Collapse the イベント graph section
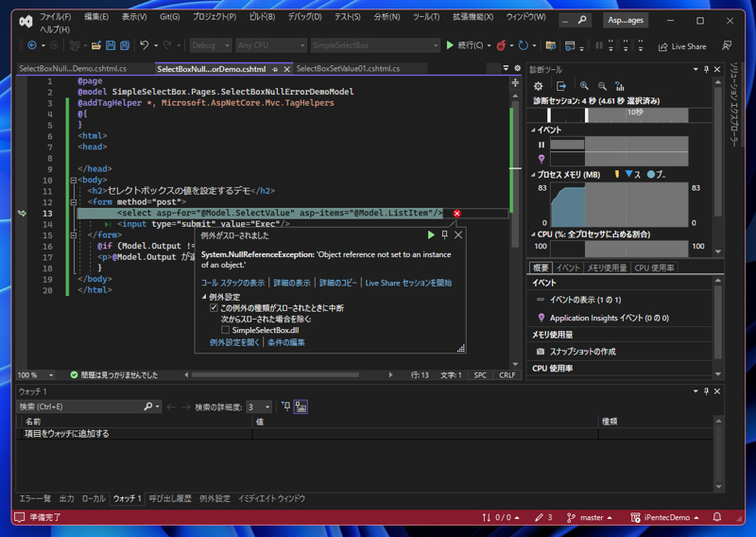Screen dimensions: 756x537 pyautogui.click(x=533, y=130)
